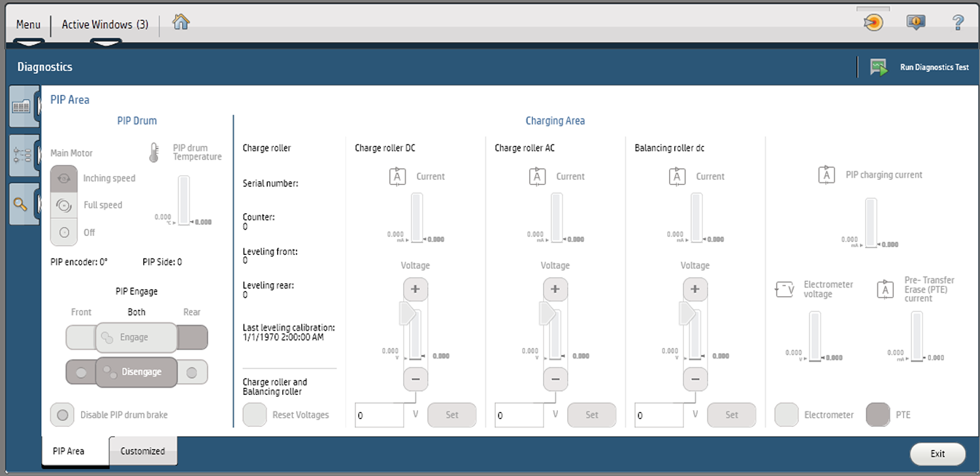This screenshot has width=980, height=476.
Task: Toggle the PTE checkbox
Action: [878, 415]
